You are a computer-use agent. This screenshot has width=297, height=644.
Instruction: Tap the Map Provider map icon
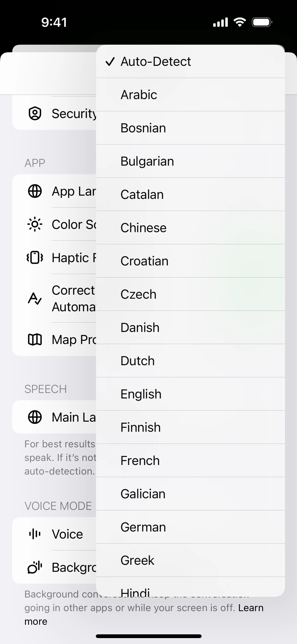tap(35, 339)
